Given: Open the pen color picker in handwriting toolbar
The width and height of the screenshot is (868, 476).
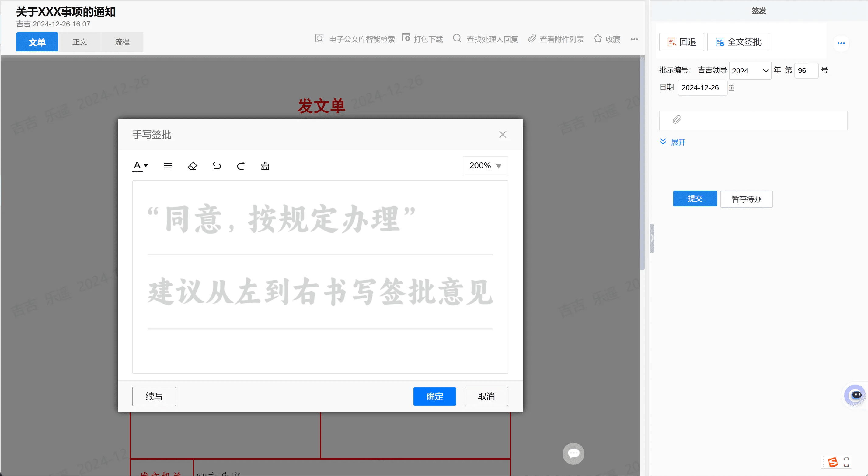Looking at the screenshot, I should click(140, 166).
